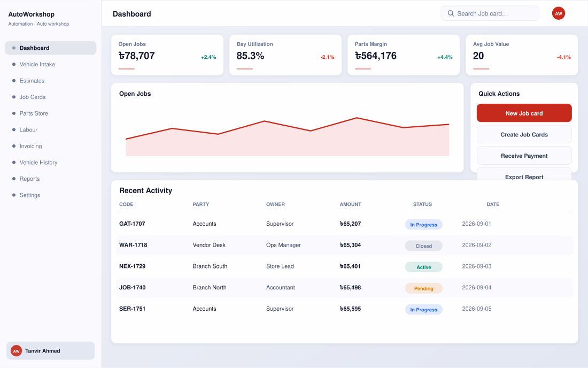Image resolution: width=588 pixels, height=368 pixels.
Task: Click the AW avatar beside Tanvir Ahmed
Action: click(x=16, y=351)
